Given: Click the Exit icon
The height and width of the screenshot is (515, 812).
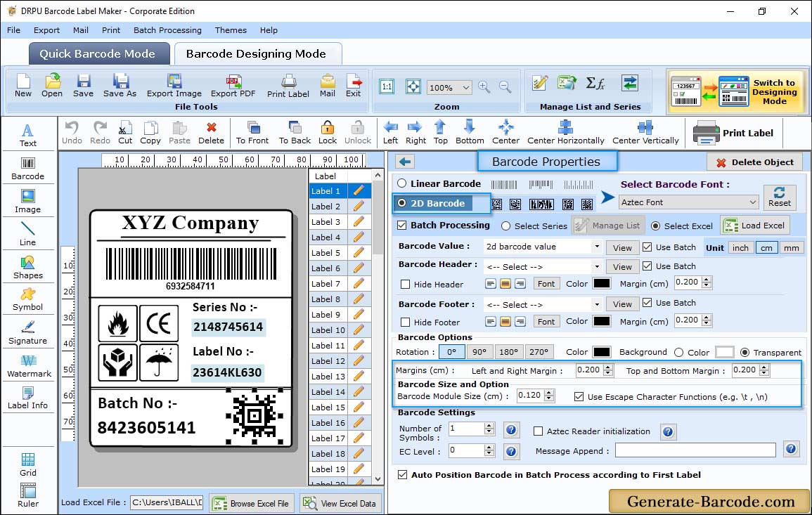Looking at the screenshot, I should [x=353, y=86].
